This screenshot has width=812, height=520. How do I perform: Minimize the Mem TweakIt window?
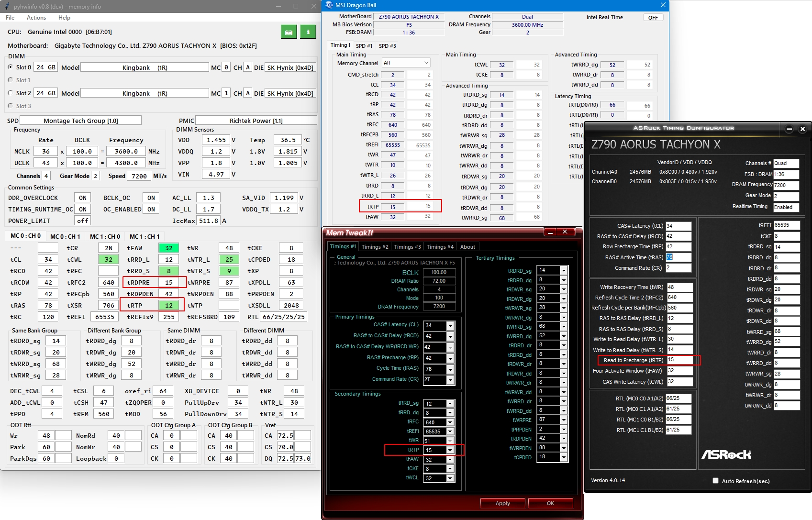click(x=551, y=232)
